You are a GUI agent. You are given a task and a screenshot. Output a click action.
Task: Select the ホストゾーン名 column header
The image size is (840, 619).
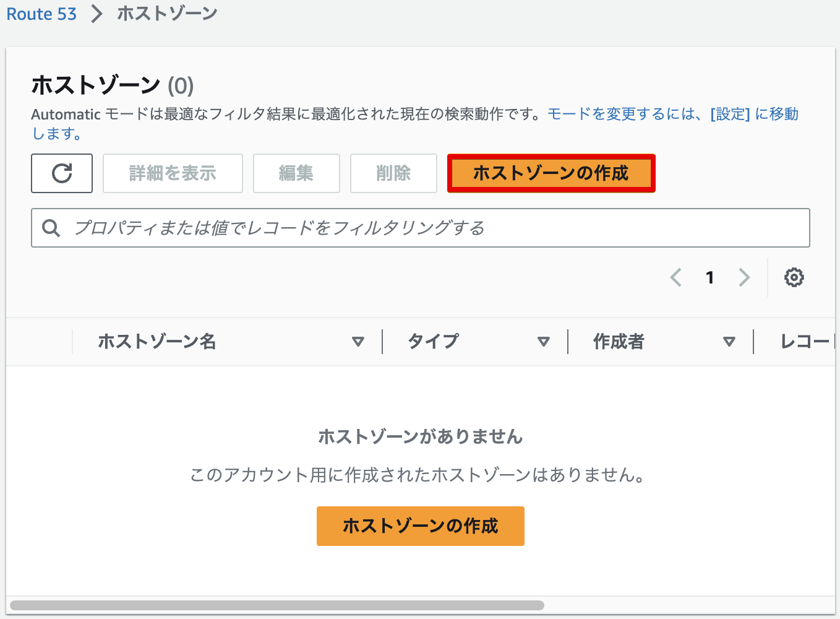click(157, 341)
